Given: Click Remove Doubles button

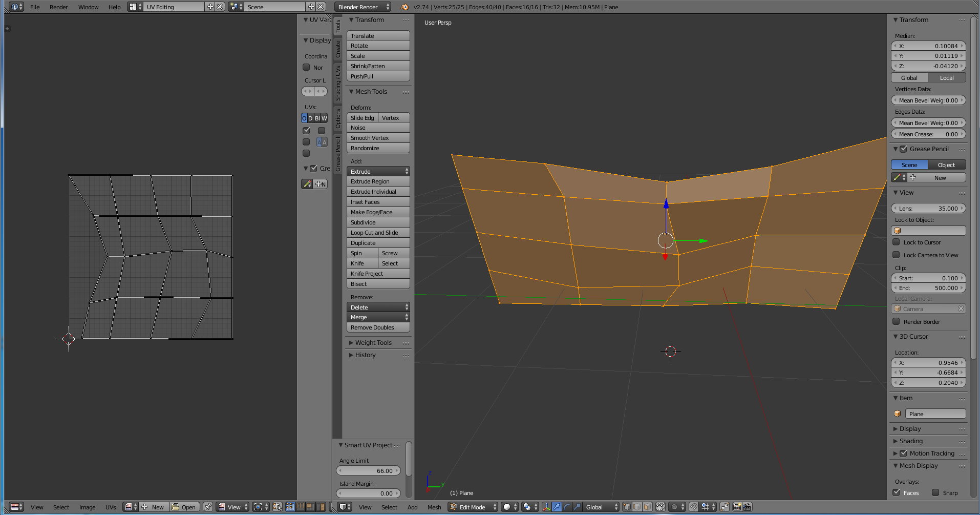Looking at the screenshot, I should (378, 327).
